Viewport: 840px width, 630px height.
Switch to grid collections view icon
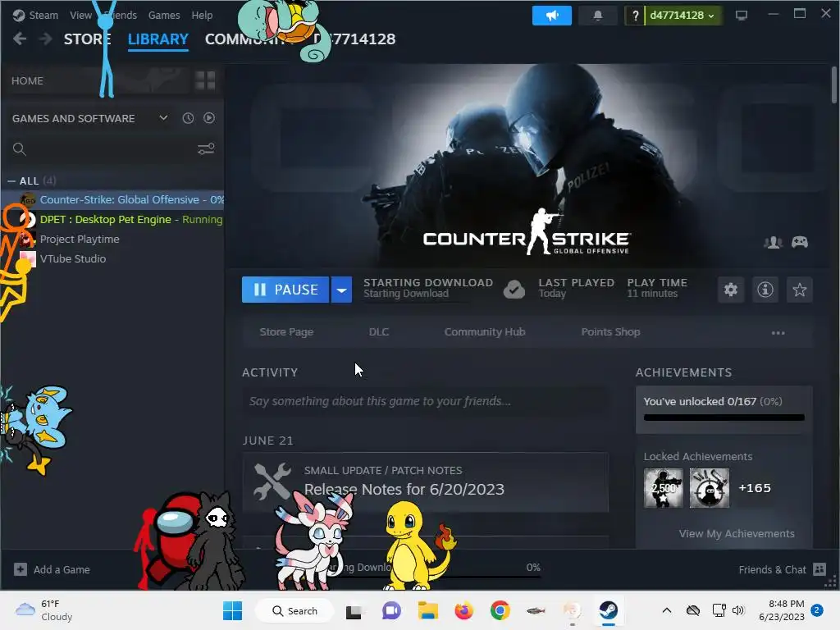[x=205, y=80]
